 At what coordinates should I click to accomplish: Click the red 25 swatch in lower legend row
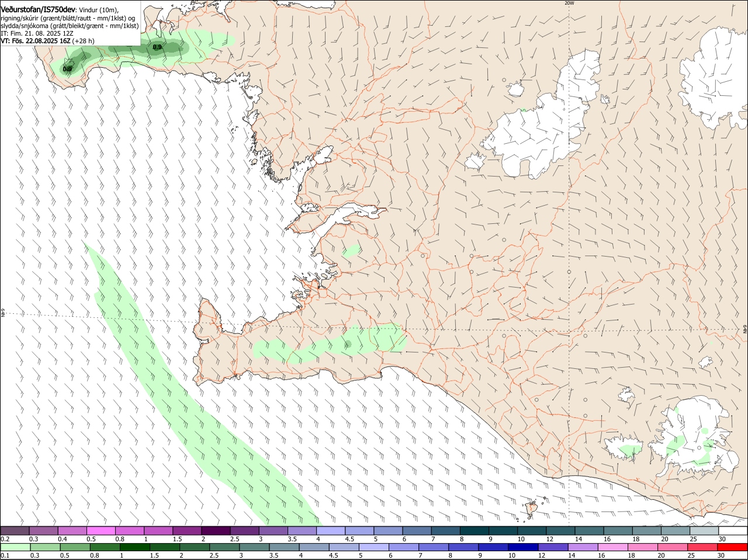click(x=702, y=547)
